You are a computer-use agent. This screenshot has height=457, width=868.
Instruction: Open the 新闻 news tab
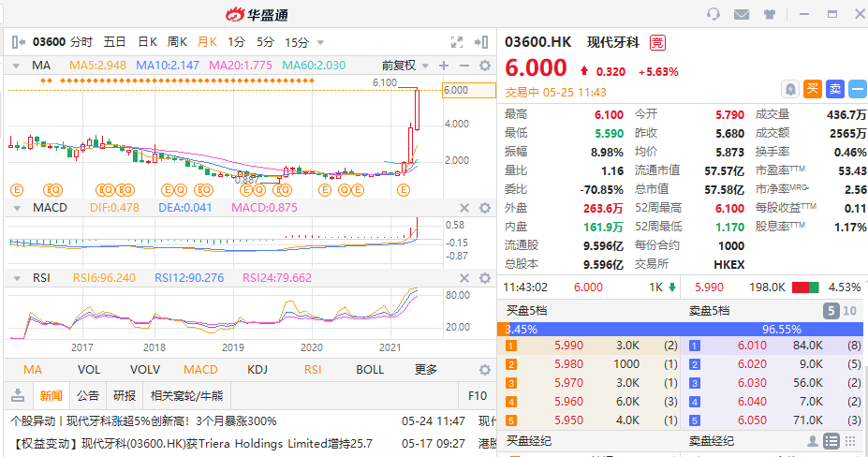51,395
